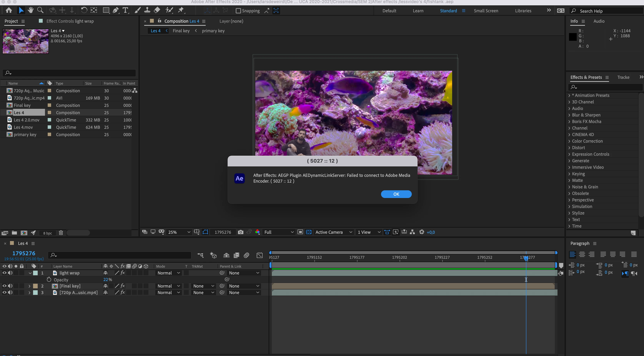Viewport: 644px width, 356px height.
Task: Open the Active Camera view dropdown
Action: [333, 232]
